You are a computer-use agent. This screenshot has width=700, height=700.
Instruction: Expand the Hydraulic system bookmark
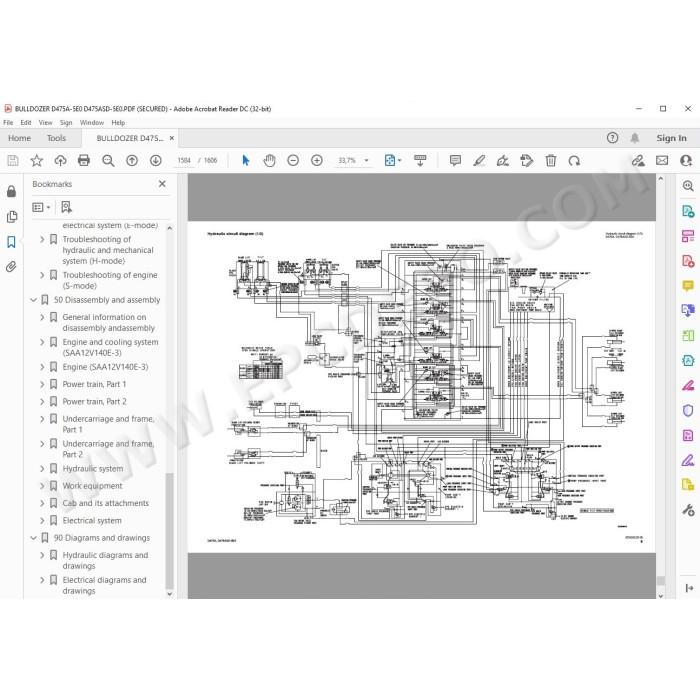42,469
